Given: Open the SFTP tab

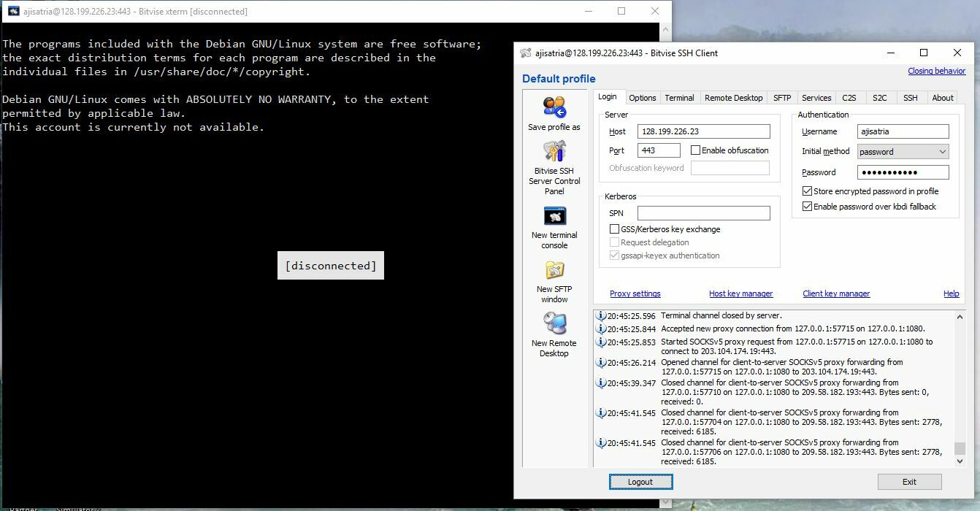Looking at the screenshot, I should pos(782,98).
